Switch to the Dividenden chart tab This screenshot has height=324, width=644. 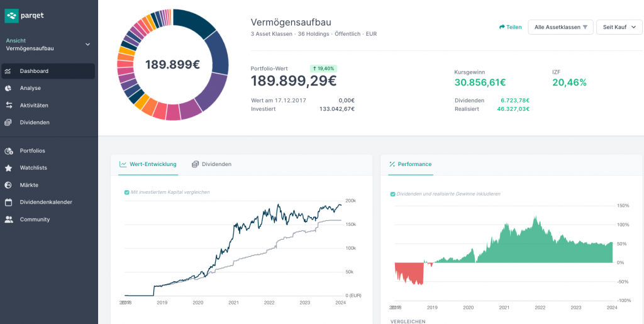pyautogui.click(x=212, y=164)
